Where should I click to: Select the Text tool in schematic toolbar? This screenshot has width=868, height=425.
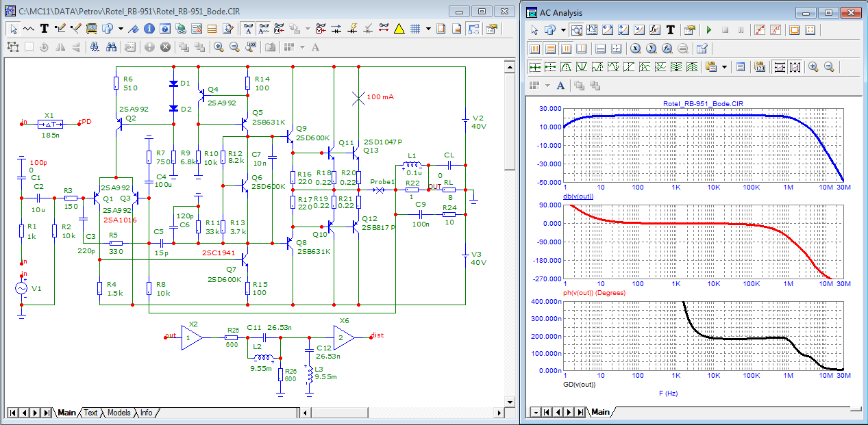click(45, 29)
